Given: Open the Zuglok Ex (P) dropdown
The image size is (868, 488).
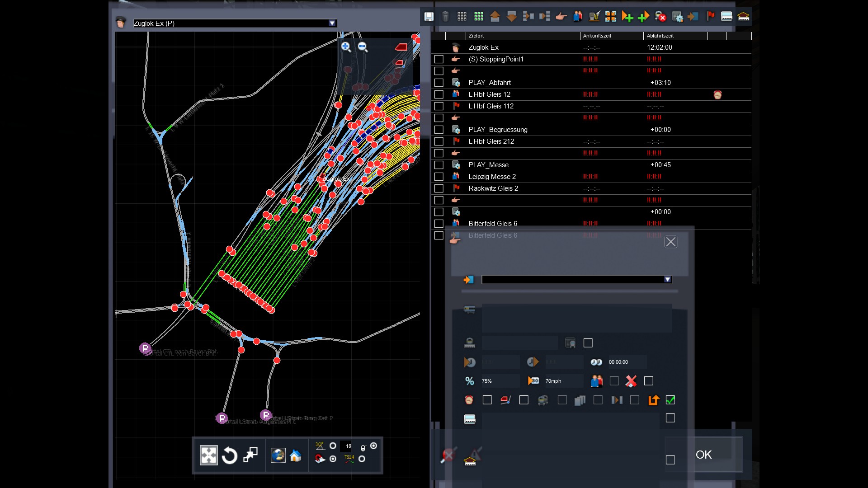Looking at the screenshot, I should 332,23.
